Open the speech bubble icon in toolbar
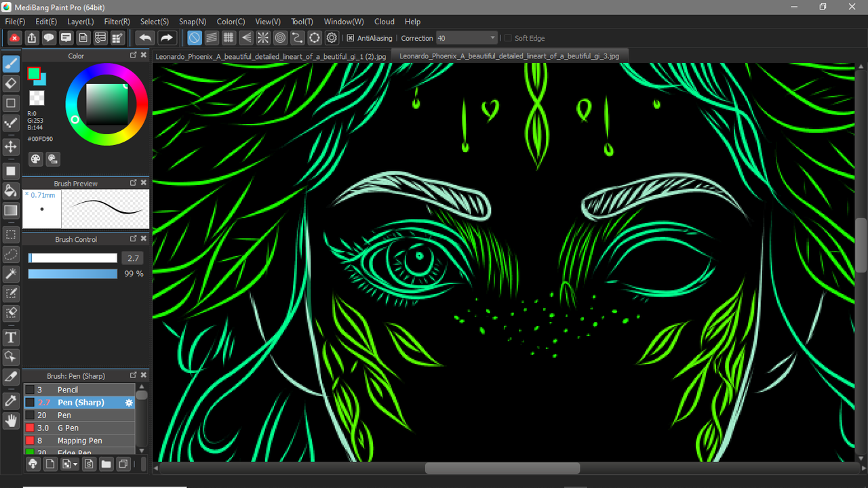Image resolution: width=868 pixels, height=488 pixels. point(49,38)
